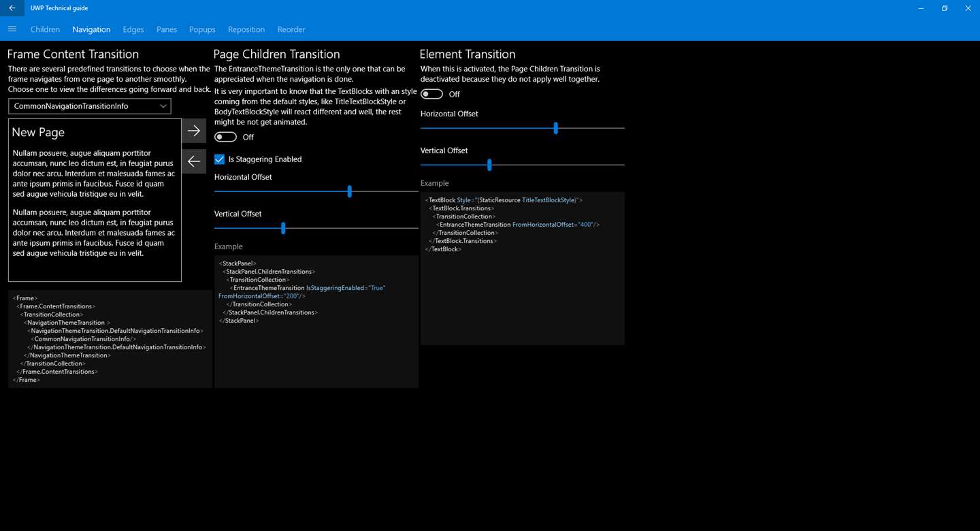Turn on the Element Transition toggle
980x531 pixels.
(x=431, y=94)
